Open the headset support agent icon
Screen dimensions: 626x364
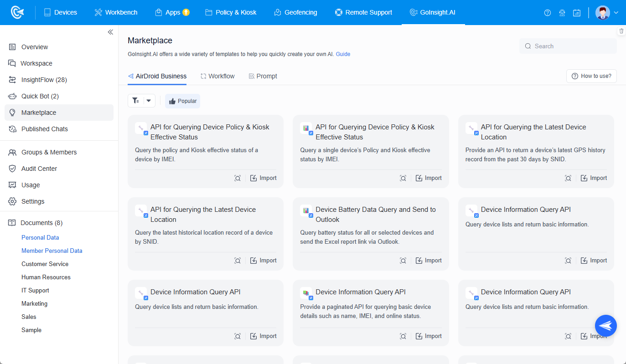tap(562, 13)
